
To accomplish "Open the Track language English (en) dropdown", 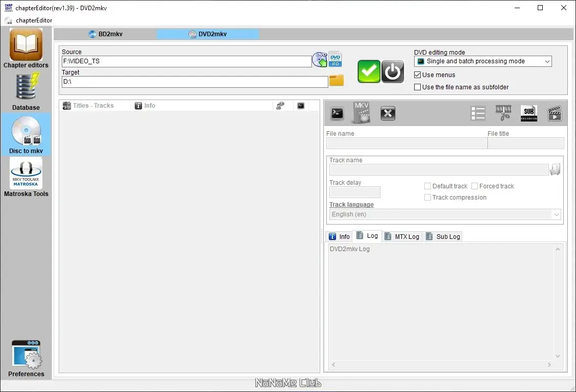I will [x=445, y=214].
